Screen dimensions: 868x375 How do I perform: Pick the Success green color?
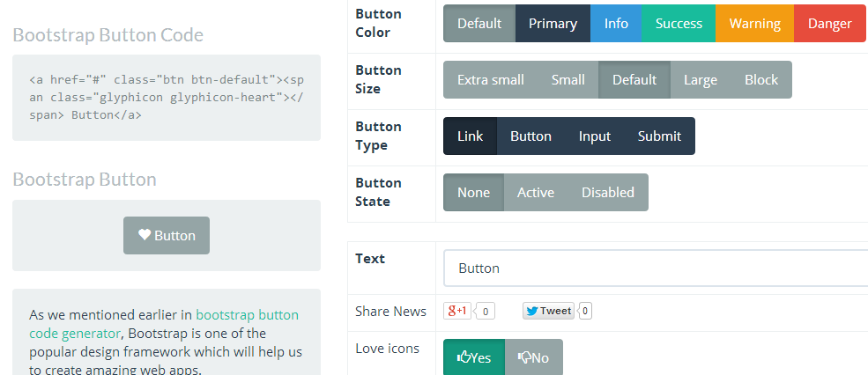(679, 24)
